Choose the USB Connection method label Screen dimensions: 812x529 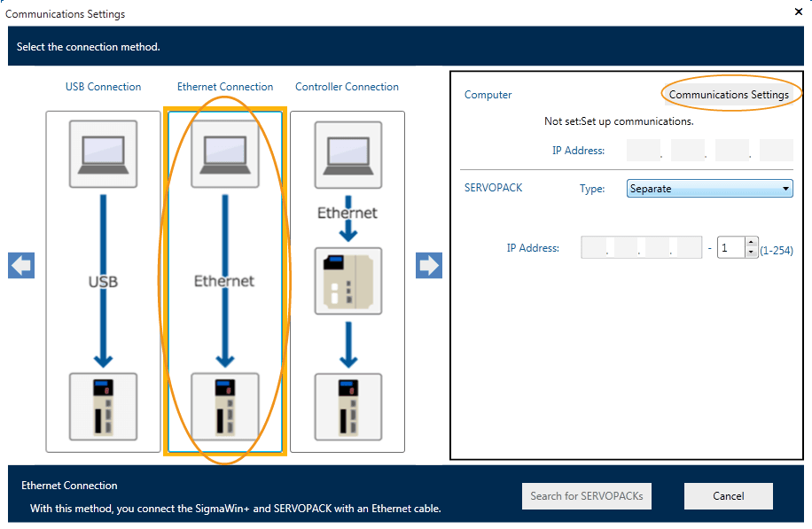tap(103, 87)
